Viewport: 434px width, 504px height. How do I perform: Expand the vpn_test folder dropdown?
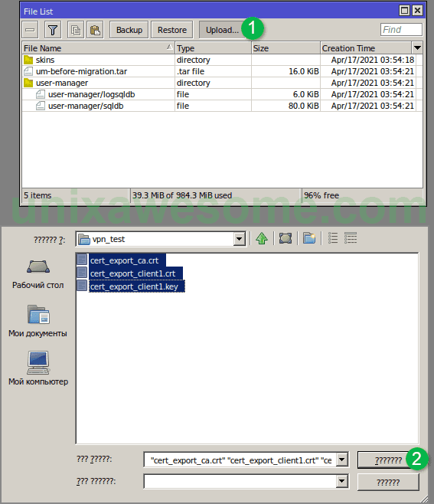239,239
